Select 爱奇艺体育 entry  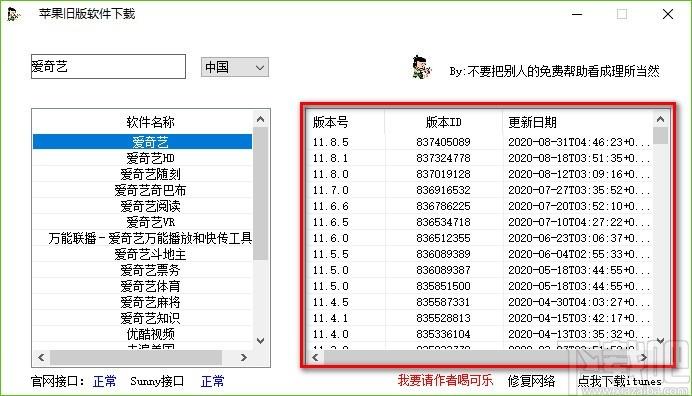coord(142,286)
